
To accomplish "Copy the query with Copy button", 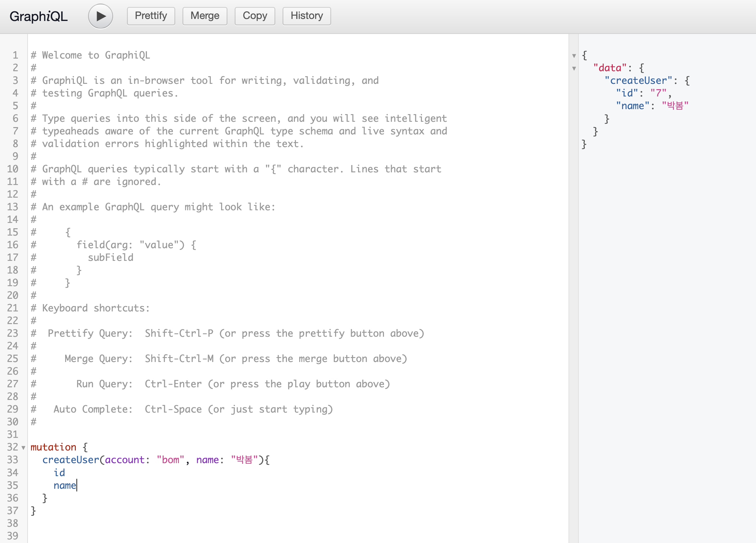I will click(x=255, y=16).
